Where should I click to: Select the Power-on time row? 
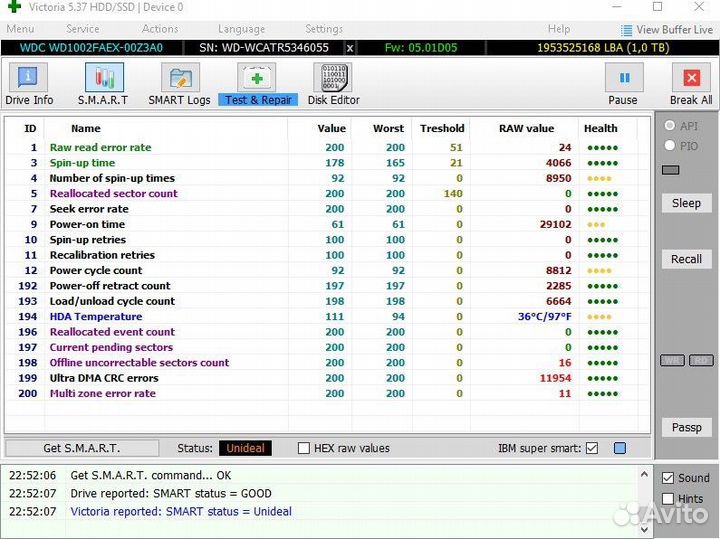pyautogui.click(x=328, y=225)
